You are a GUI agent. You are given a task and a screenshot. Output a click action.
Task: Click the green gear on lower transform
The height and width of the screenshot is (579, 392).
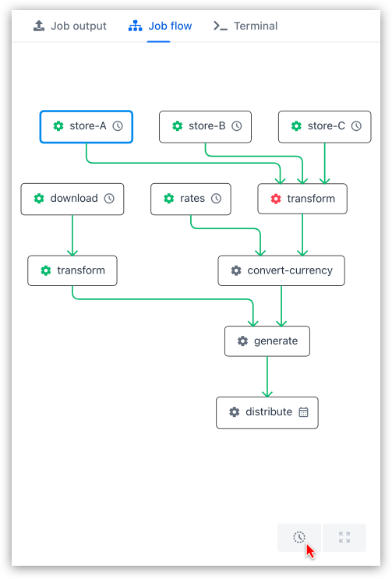(x=46, y=270)
